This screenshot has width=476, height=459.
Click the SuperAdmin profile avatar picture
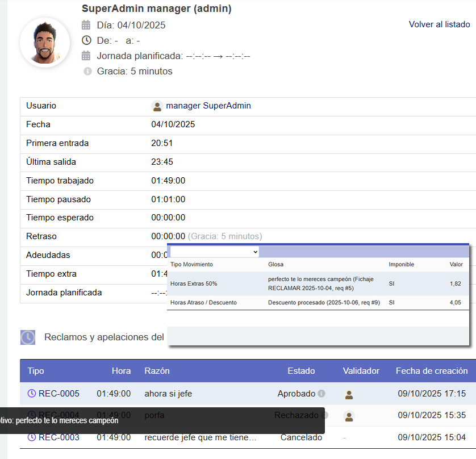pos(45,43)
